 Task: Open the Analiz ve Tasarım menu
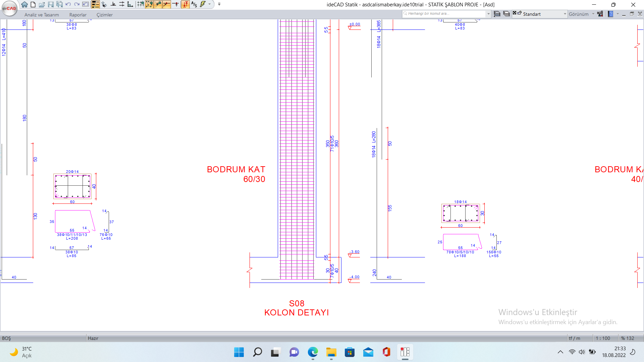click(42, 15)
